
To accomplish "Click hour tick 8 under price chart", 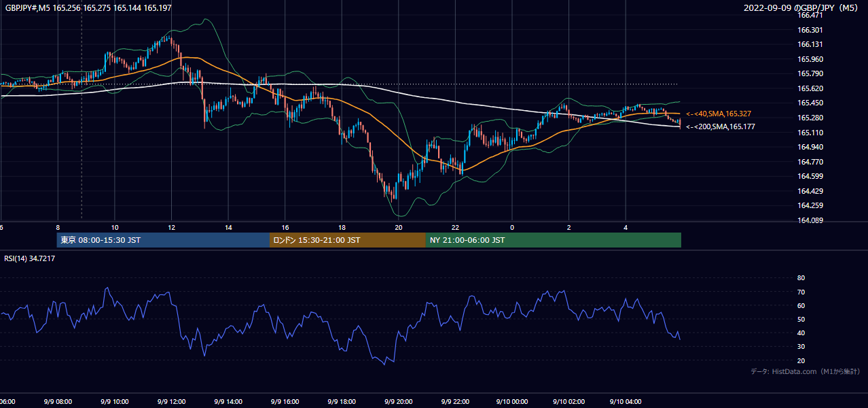I will click(58, 227).
